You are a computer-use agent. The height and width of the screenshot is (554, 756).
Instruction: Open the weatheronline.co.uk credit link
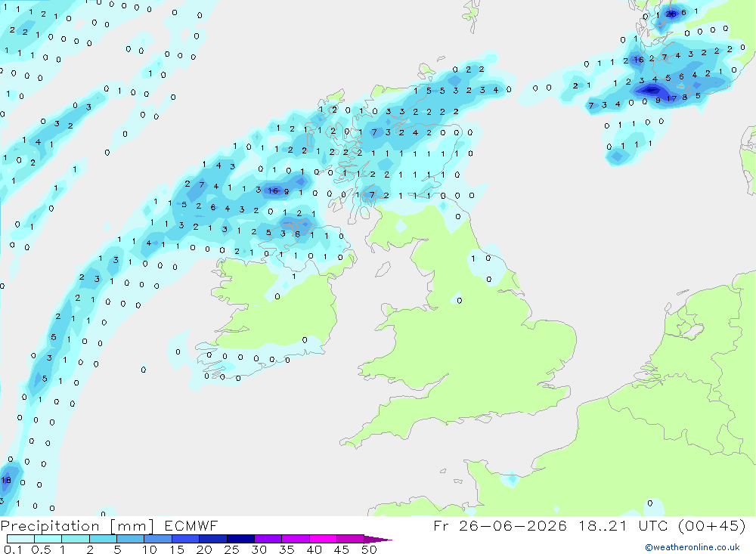pos(692,547)
